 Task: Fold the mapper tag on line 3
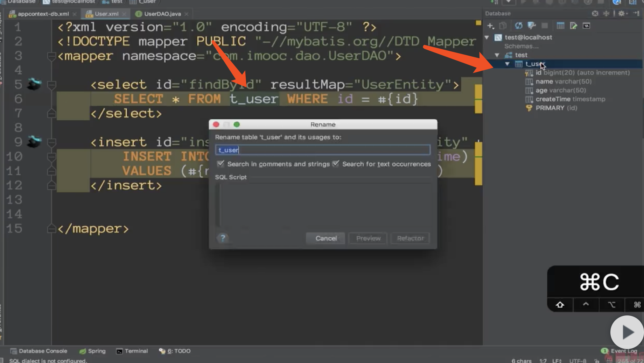coord(51,56)
